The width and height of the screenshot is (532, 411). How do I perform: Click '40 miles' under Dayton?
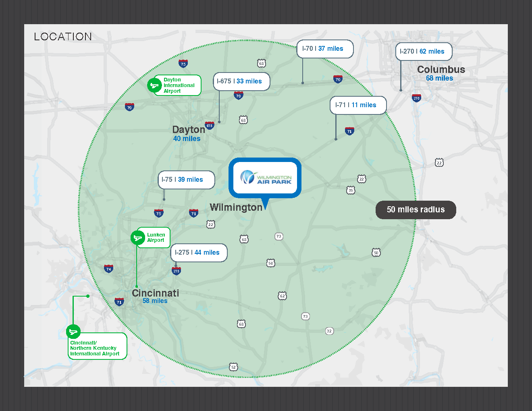187,139
